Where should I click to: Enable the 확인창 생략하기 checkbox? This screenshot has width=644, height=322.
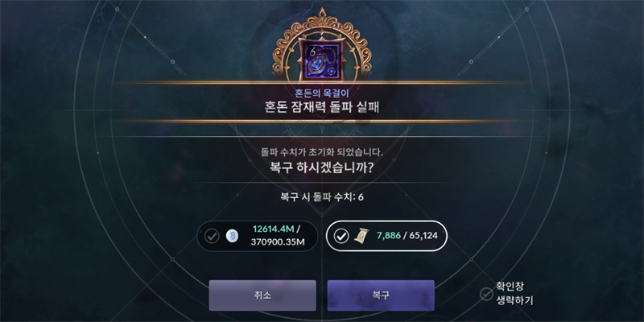pos(486,294)
